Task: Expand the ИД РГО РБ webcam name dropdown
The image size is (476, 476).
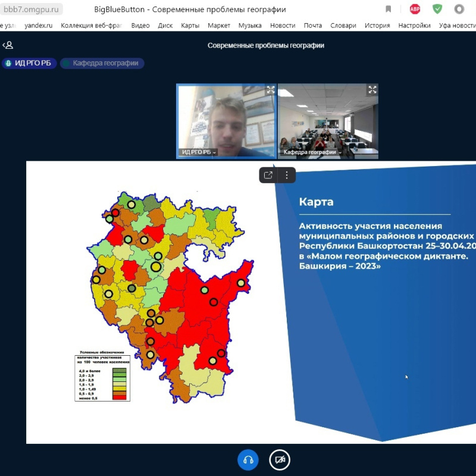Action: coord(199,152)
